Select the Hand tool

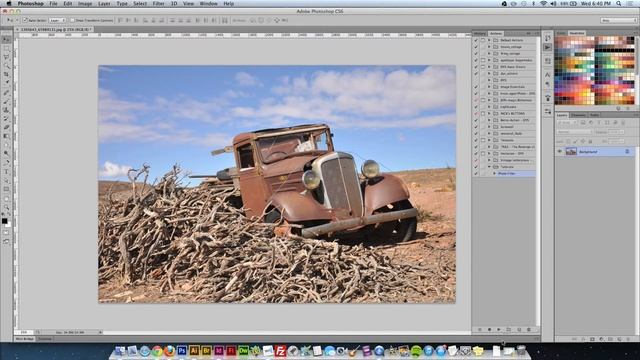click(7, 199)
